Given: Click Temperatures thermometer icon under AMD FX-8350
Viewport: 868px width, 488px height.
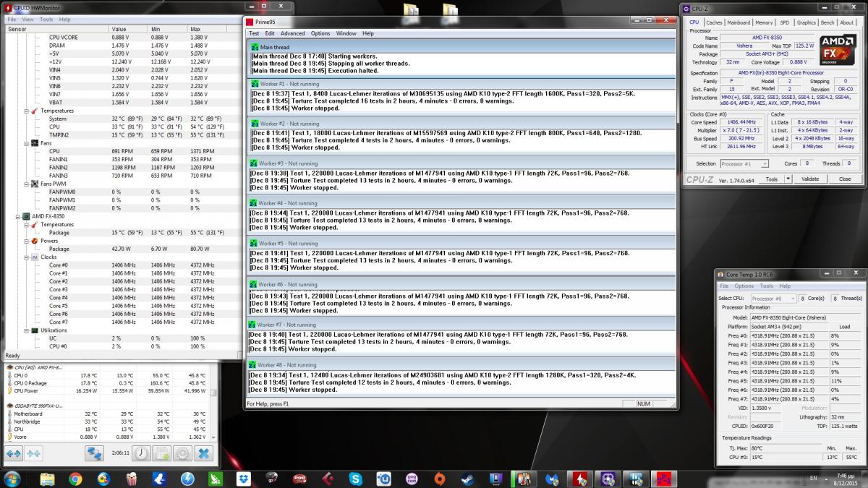Looking at the screenshot, I should pyautogui.click(x=35, y=224).
